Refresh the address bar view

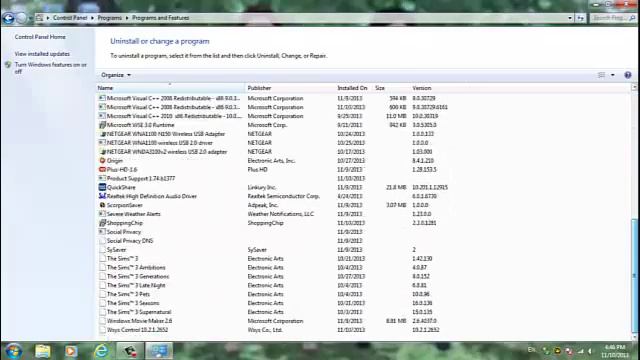[580, 18]
